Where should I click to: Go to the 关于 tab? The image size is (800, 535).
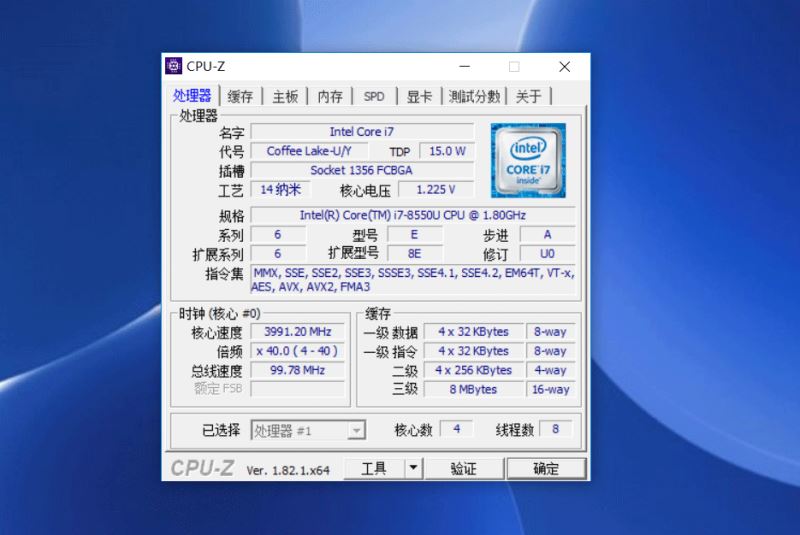click(x=529, y=96)
